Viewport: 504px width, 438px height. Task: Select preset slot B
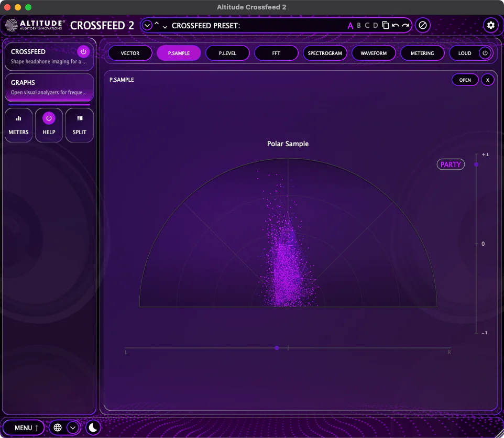(359, 25)
